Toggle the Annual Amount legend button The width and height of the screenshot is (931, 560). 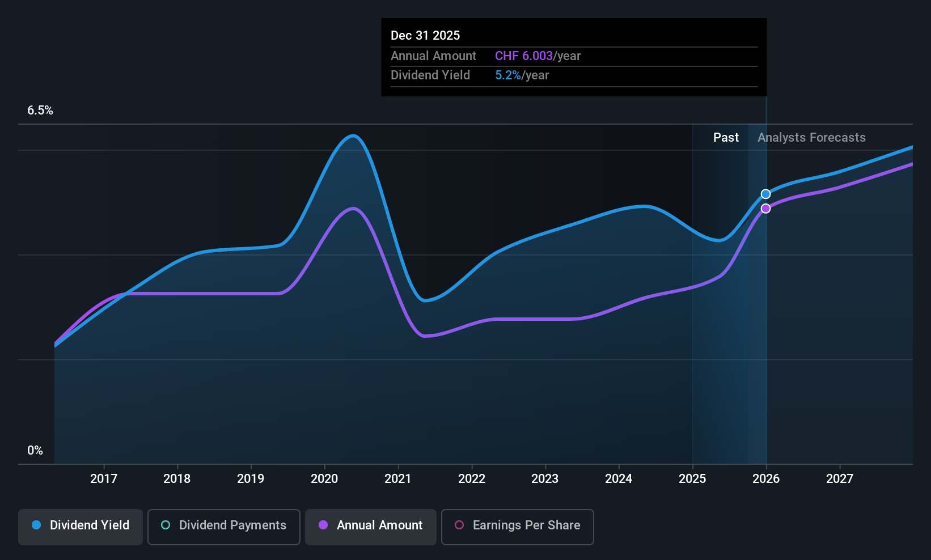click(371, 526)
